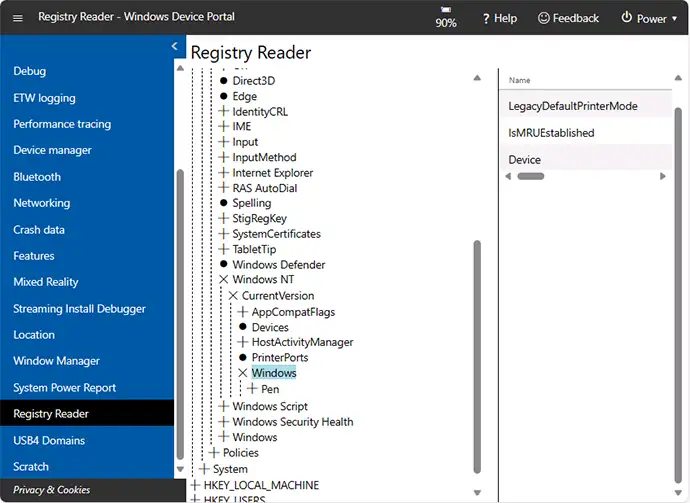Screen dimensions: 690x503
Task: Click the values pane scroll-up arrow
Action: point(678,78)
